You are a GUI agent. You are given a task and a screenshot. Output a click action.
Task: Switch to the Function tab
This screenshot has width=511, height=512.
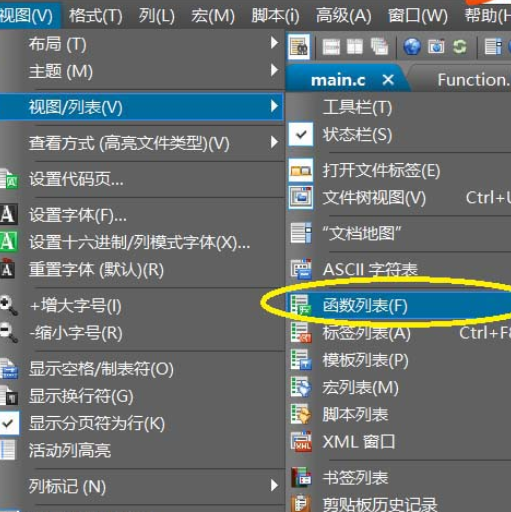[x=473, y=80]
